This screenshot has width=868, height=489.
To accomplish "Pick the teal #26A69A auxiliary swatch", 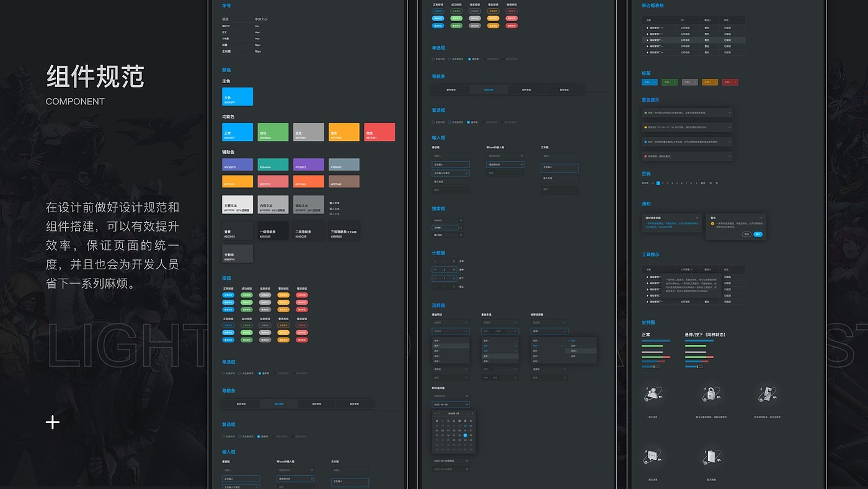I will 273,164.
